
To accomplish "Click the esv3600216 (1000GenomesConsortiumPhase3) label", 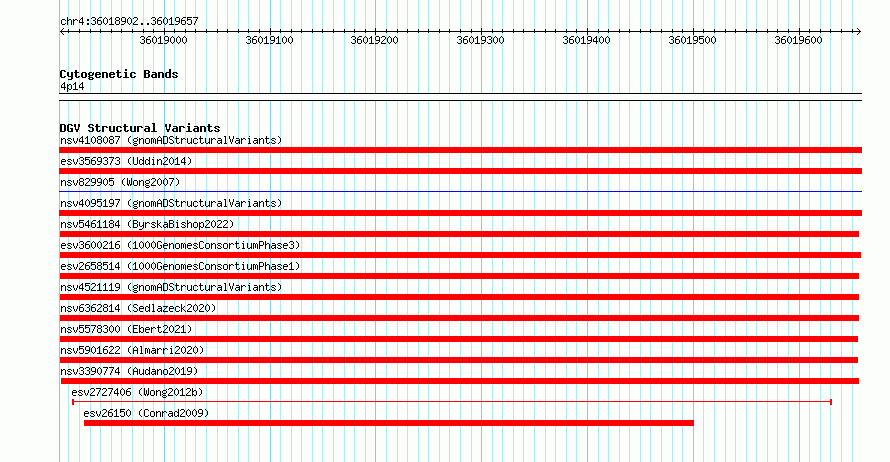I will (180, 245).
